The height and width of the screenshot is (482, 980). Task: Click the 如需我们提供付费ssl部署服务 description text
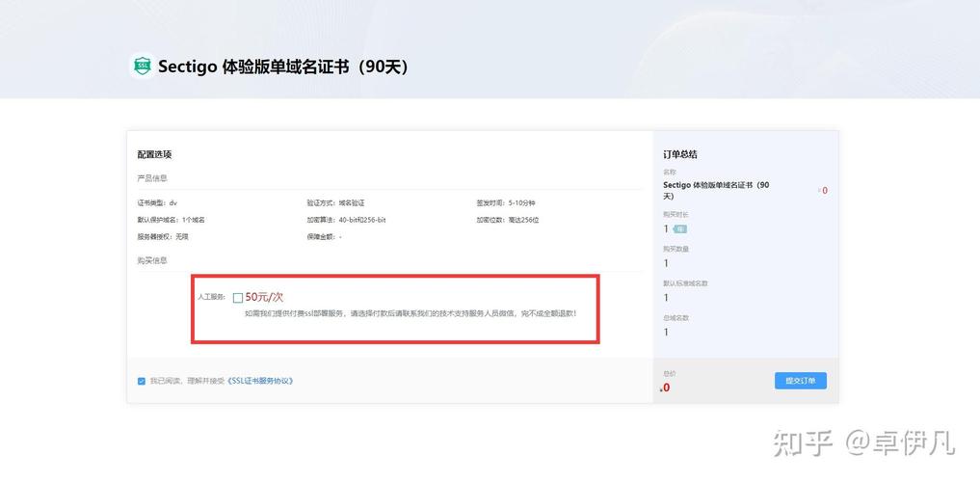pyautogui.click(x=411, y=314)
